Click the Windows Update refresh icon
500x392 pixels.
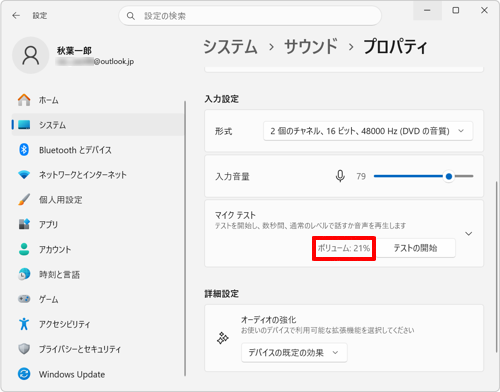24,374
